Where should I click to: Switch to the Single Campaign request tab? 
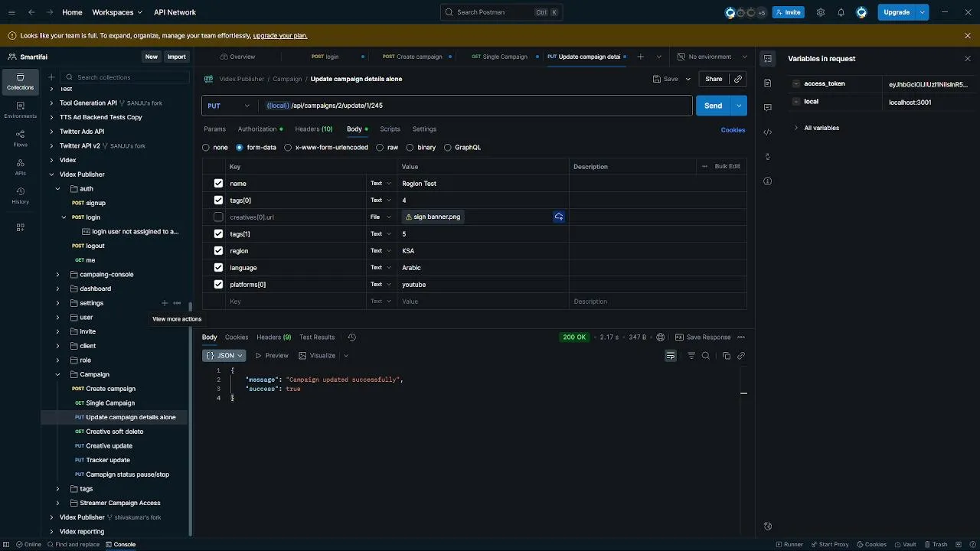click(499, 57)
